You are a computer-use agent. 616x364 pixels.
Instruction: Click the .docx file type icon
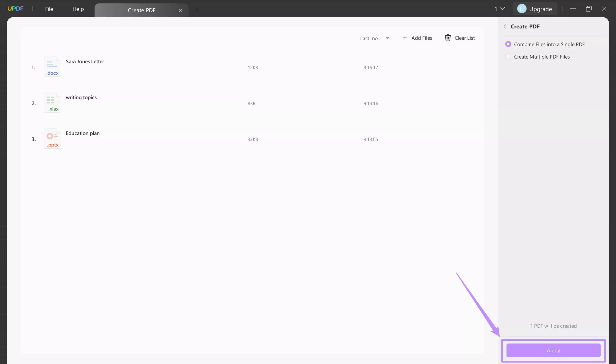point(52,66)
